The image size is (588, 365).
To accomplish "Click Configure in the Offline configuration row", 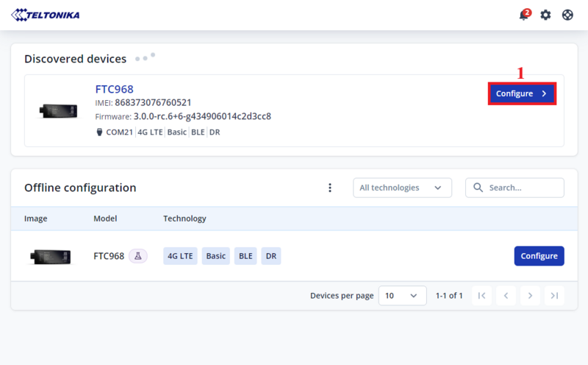I will click(x=539, y=256).
